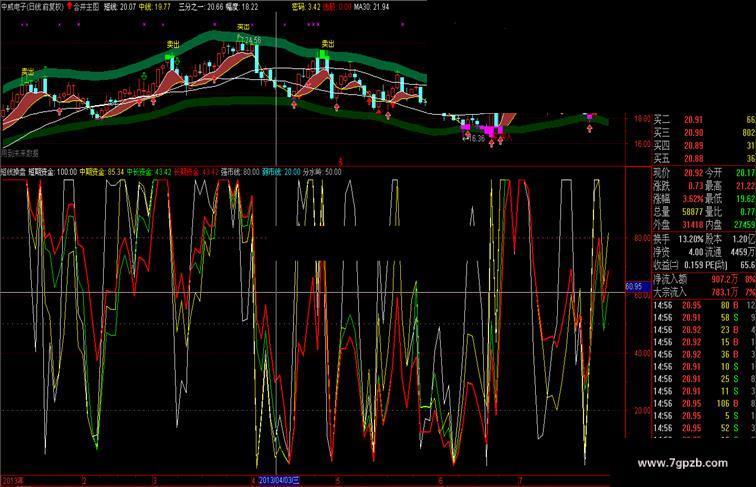This screenshot has height=487, width=756.
Task: Click the 14:56 tick row with volume 58
Action: pos(704,317)
